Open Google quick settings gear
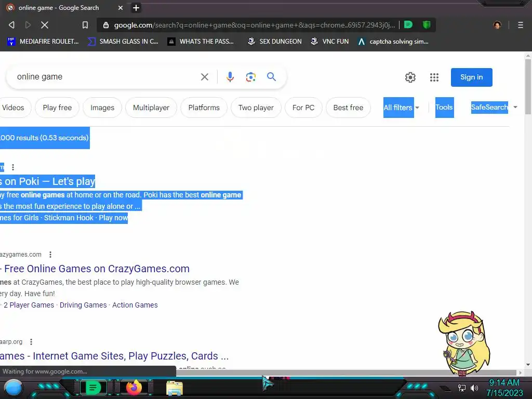532x399 pixels. point(410,77)
